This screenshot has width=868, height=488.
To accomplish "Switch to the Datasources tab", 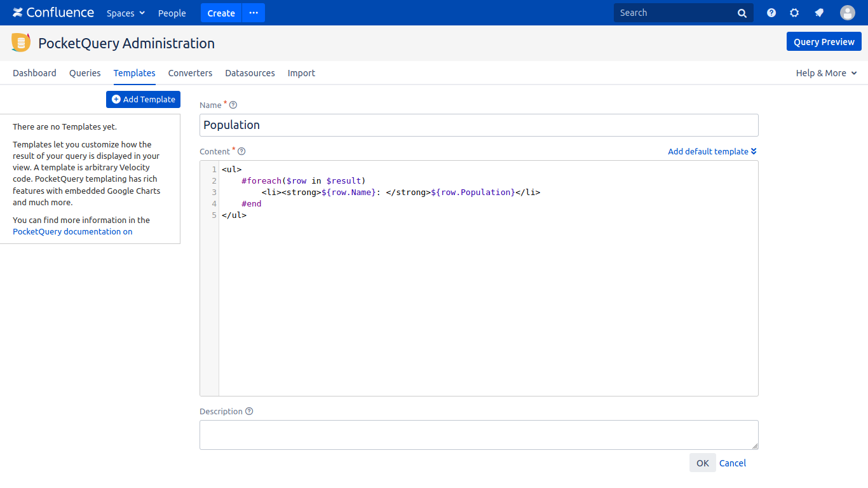I will (x=250, y=73).
